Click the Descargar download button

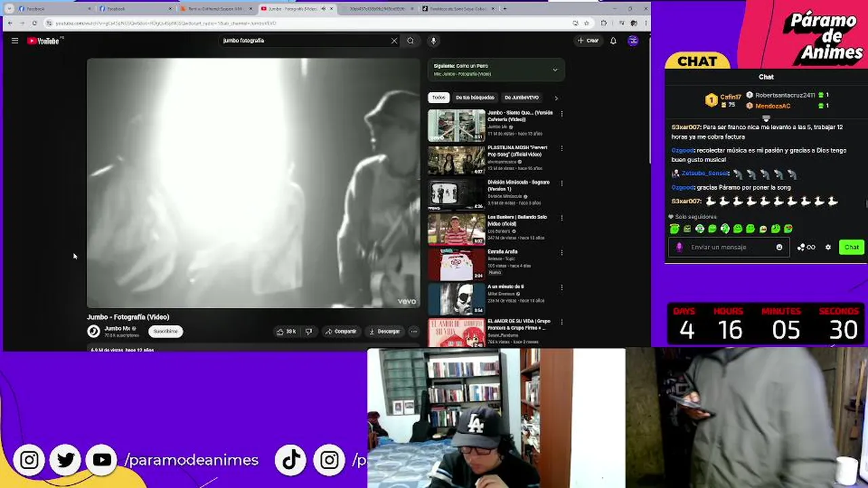click(384, 331)
